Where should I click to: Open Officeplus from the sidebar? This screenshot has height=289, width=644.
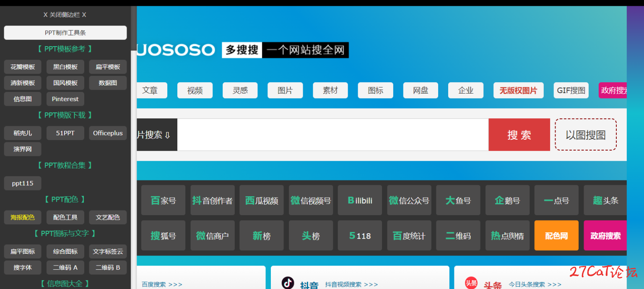pyautogui.click(x=108, y=133)
